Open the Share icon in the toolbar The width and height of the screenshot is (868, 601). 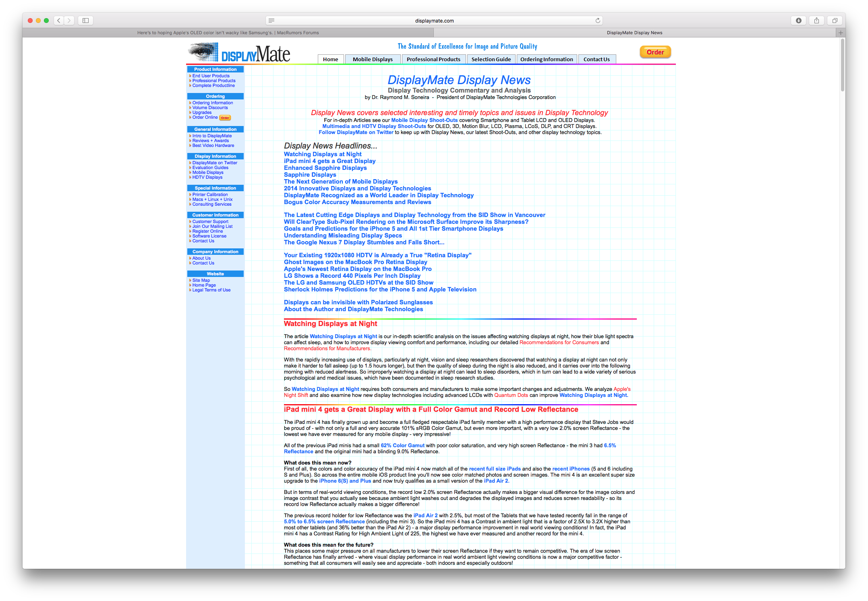pos(816,21)
